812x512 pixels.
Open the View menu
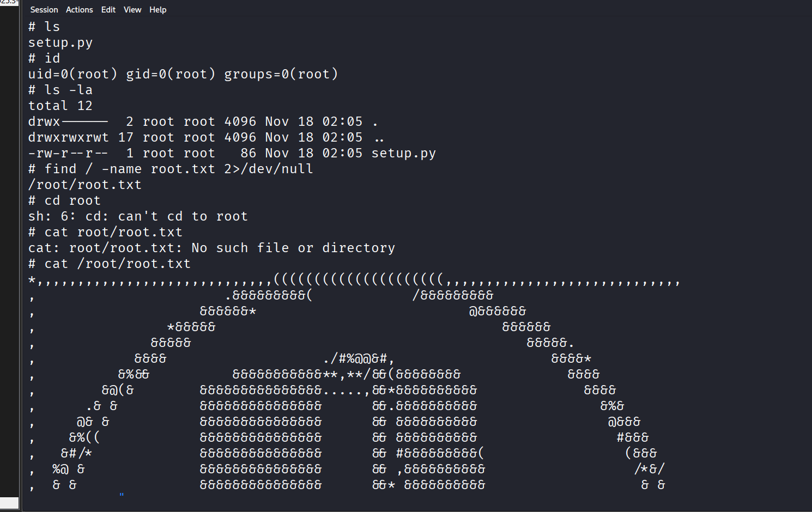pos(132,10)
